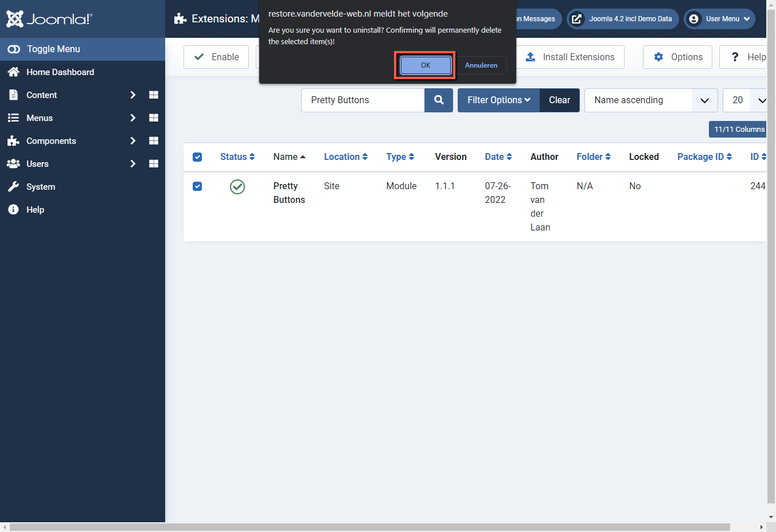Click the Home Dashboard house icon
776x532 pixels.
pyautogui.click(x=13, y=72)
